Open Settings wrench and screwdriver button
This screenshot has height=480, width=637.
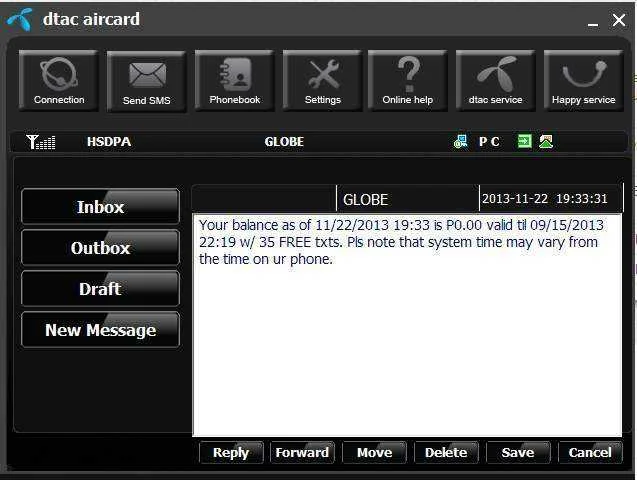click(323, 80)
